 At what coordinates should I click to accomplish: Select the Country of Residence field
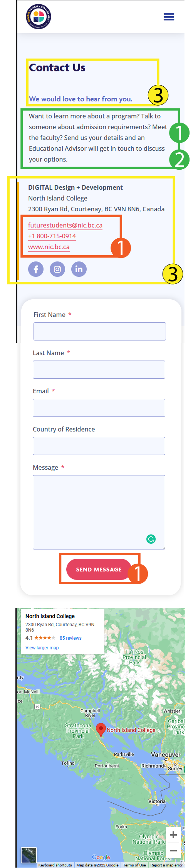coord(99,446)
